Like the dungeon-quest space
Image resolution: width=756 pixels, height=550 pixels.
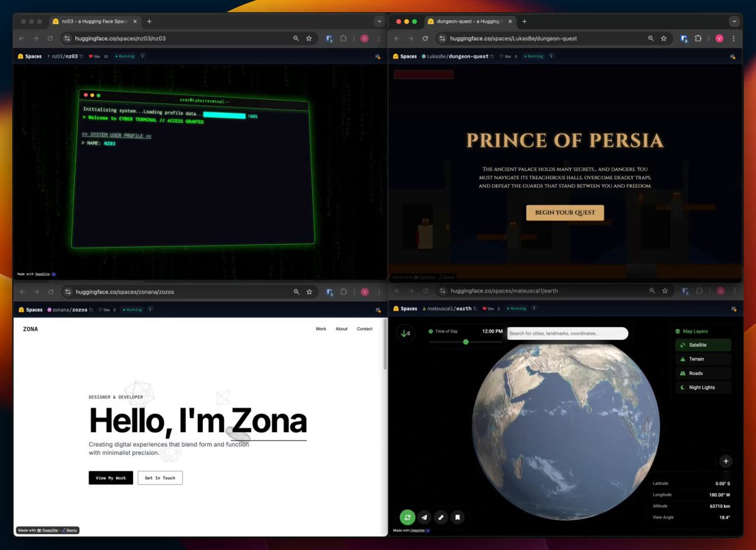coord(505,56)
